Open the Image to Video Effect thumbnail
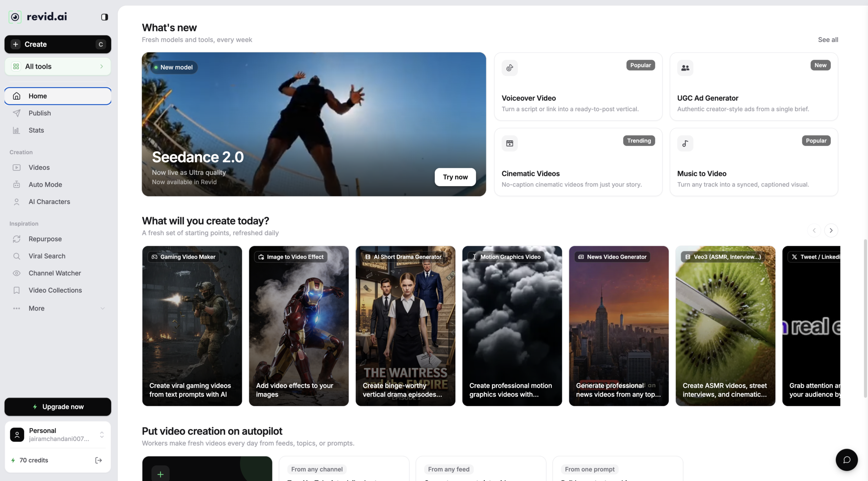The width and height of the screenshot is (868, 481). [x=299, y=326]
